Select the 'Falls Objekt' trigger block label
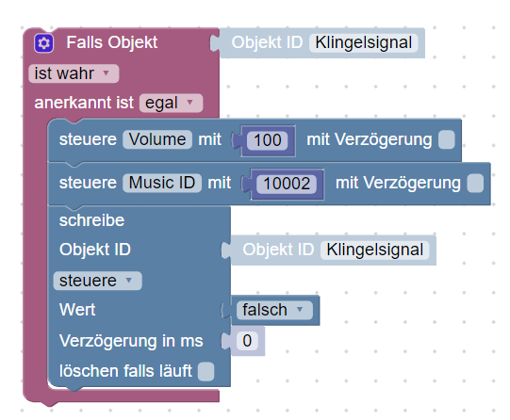510x420 pixels. tap(112, 42)
